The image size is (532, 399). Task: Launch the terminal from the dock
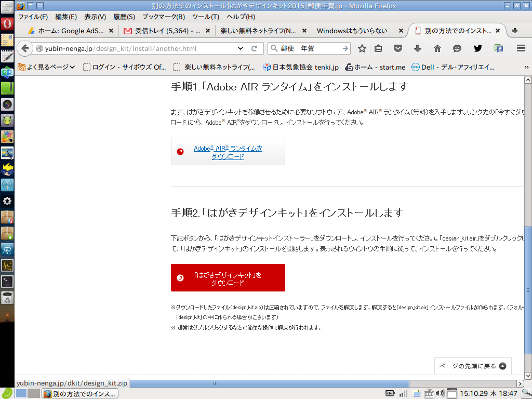(7, 281)
